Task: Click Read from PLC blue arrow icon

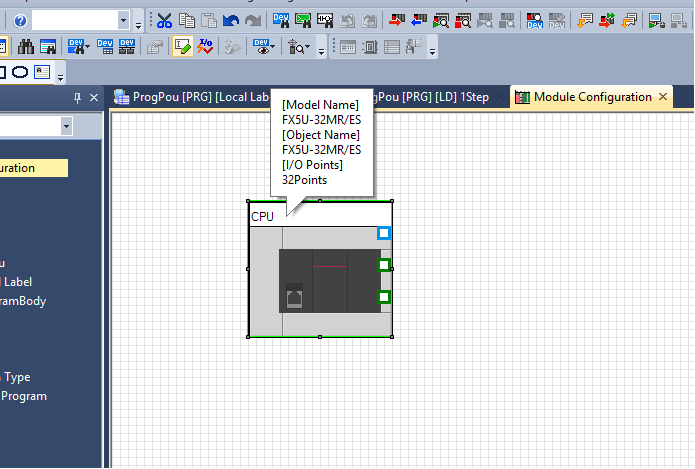Action: click(x=419, y=20)
